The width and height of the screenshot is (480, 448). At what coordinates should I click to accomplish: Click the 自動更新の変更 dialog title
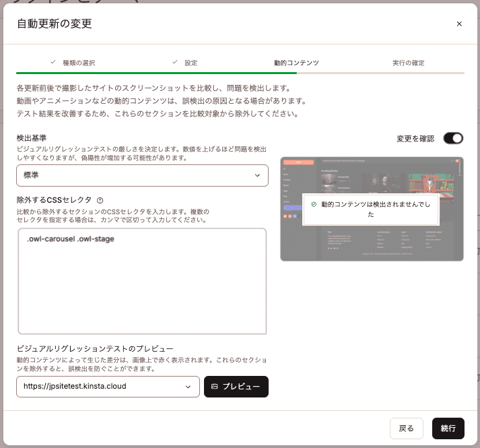pos(55,24)
